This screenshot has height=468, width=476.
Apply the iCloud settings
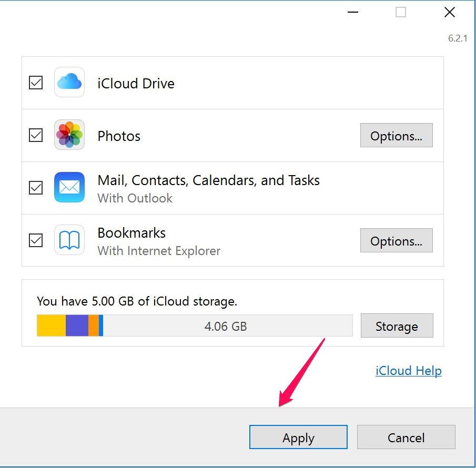pos(298,437)
